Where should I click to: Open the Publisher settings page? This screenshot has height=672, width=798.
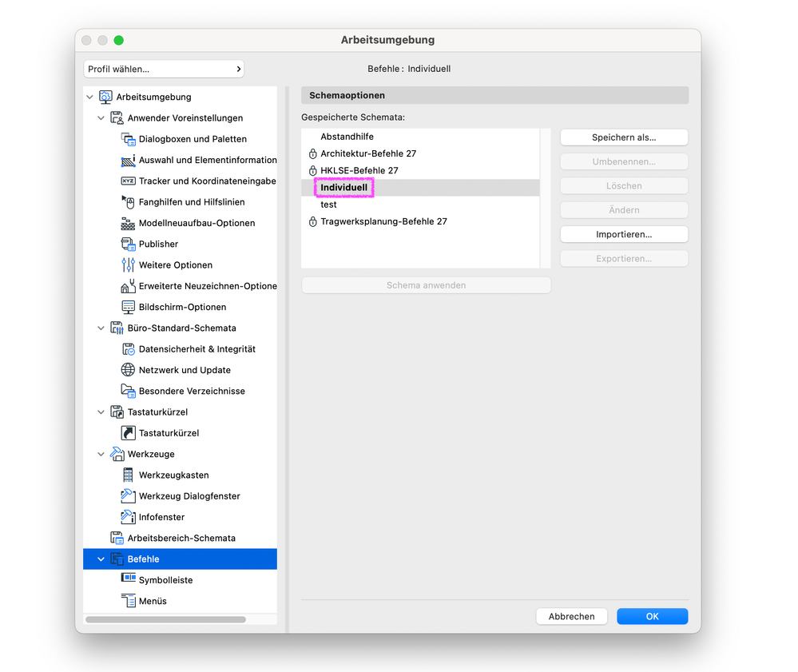pyautogui.click(x=158, y=245)
